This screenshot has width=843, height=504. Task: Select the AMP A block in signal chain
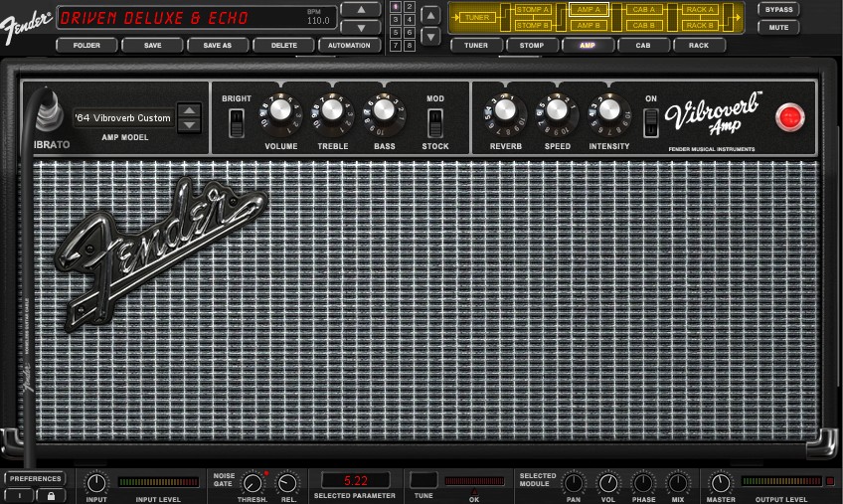point(589,10)
